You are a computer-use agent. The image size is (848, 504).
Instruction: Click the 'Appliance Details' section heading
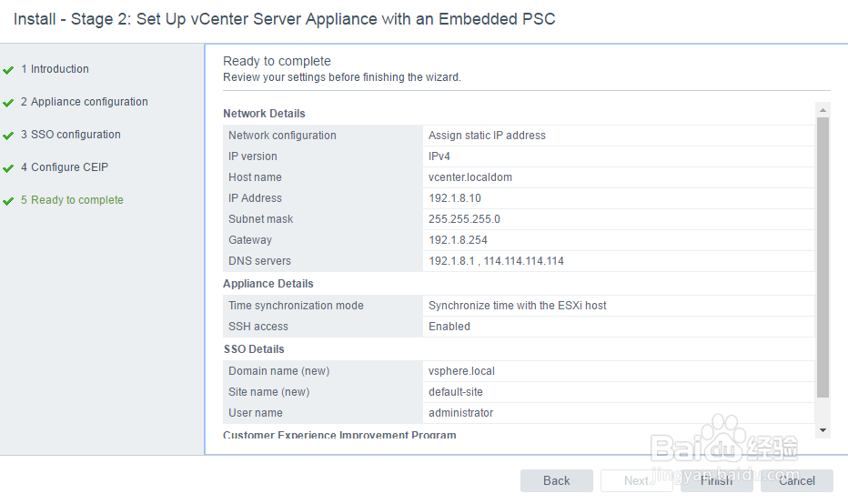[268, 284]
